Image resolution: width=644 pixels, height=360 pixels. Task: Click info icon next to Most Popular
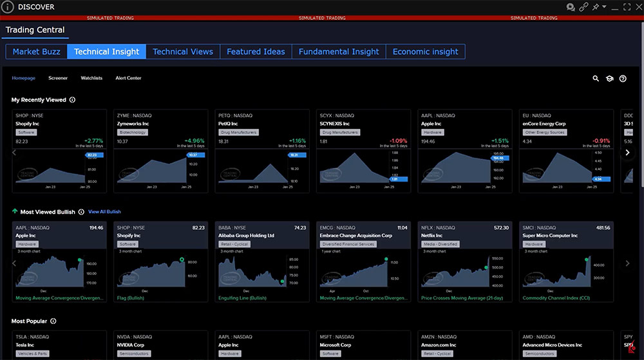click(53, 321)
